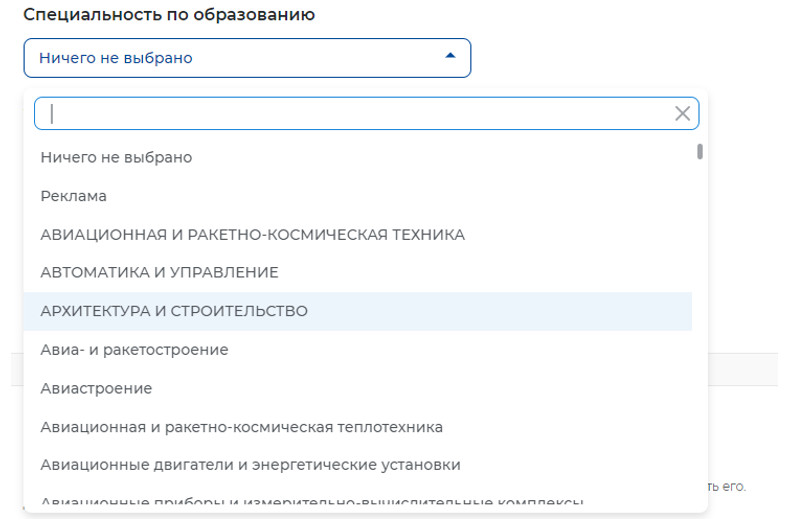Click the 'Специальность по образованию' field label
The width and height of the screenshot is (786, 526).
pyautogui.click(x=169, y=15)
